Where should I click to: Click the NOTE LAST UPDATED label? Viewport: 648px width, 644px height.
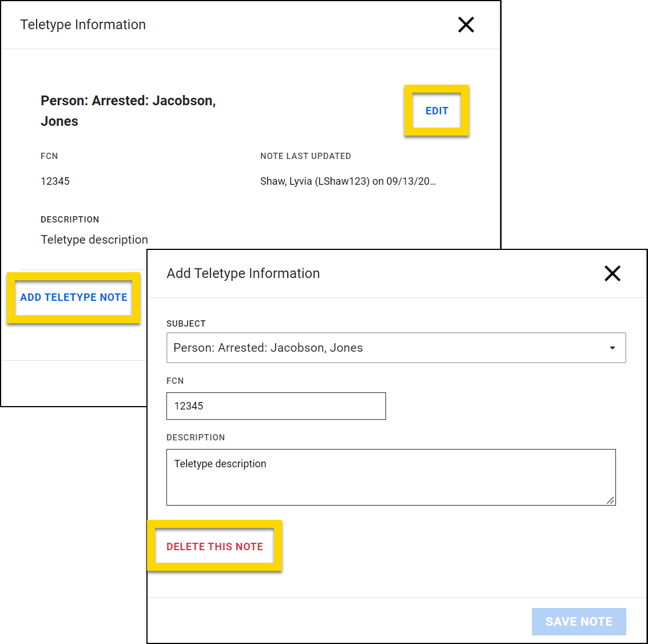305,156
